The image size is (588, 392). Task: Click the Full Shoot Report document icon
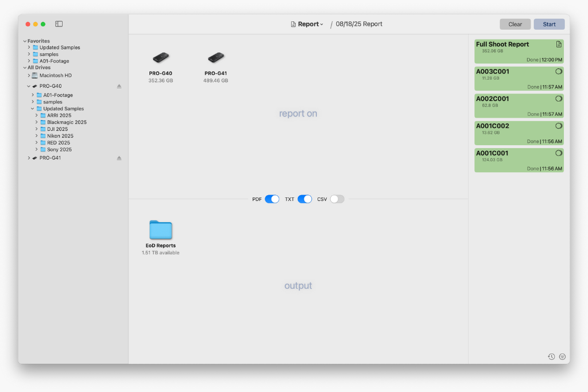(559, 44)
